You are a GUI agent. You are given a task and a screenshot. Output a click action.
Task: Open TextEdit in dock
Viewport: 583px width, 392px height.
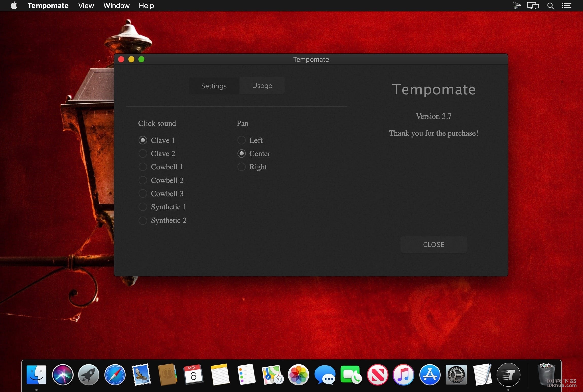click(482, 375)
